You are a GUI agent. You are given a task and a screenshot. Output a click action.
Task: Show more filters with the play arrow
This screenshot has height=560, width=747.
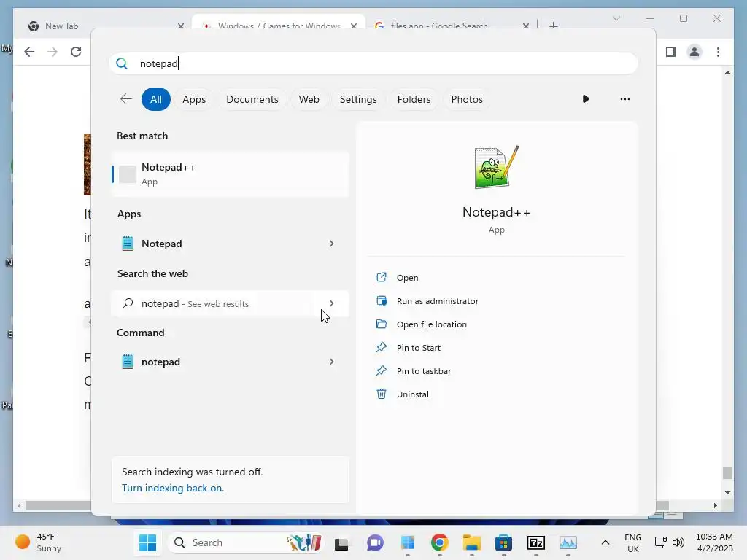point(586,99)
